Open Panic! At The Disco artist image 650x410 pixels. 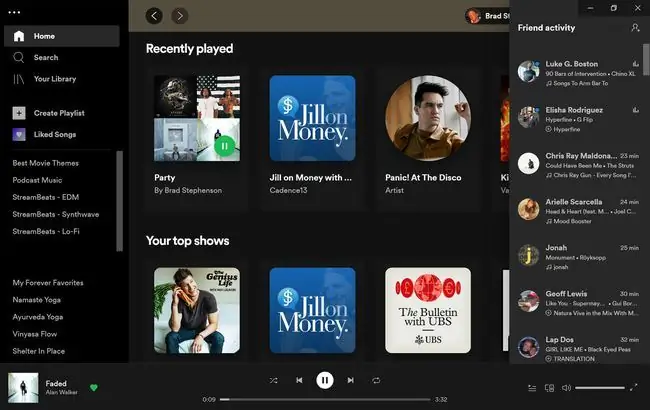point(428,118)
